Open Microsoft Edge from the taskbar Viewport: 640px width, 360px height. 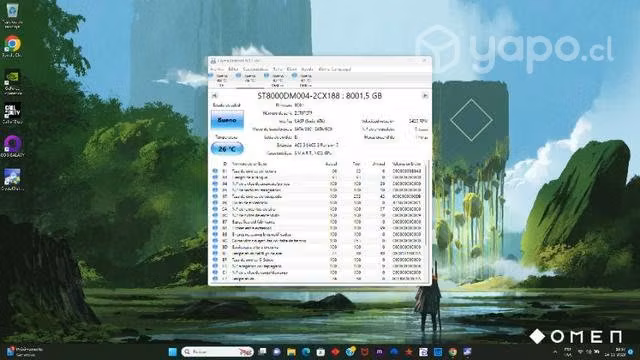[x=306, y=352]
